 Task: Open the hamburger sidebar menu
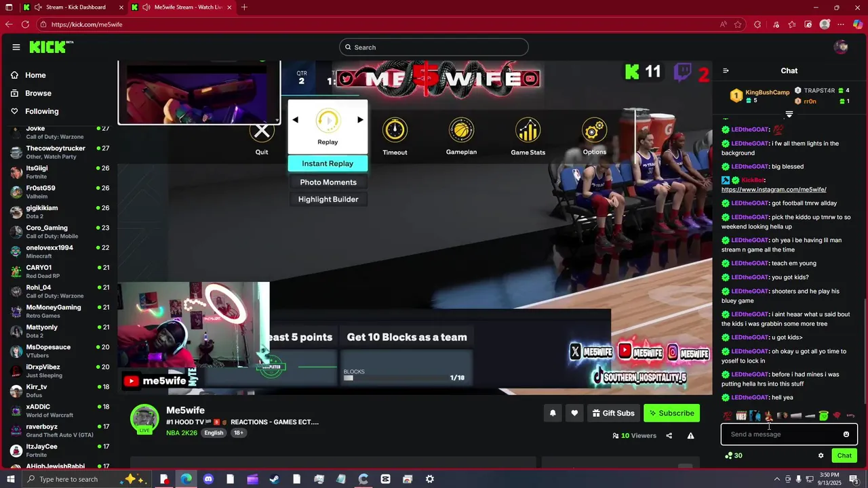coord(16,47)
